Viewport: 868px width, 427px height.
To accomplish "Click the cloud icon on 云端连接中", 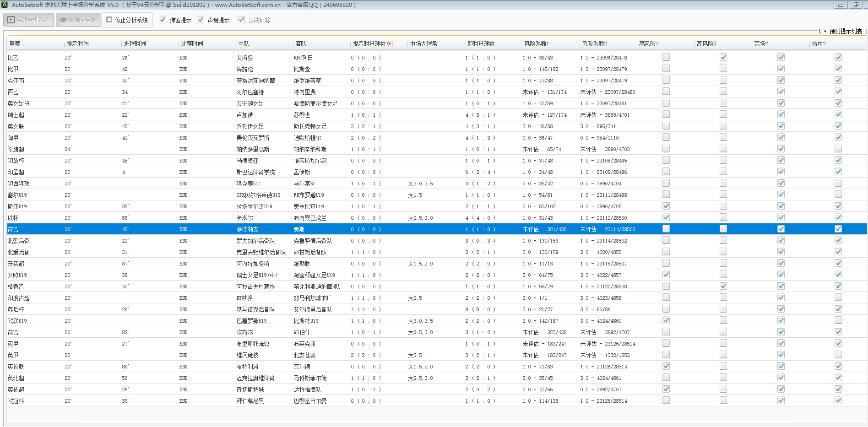I will [63, 20].
